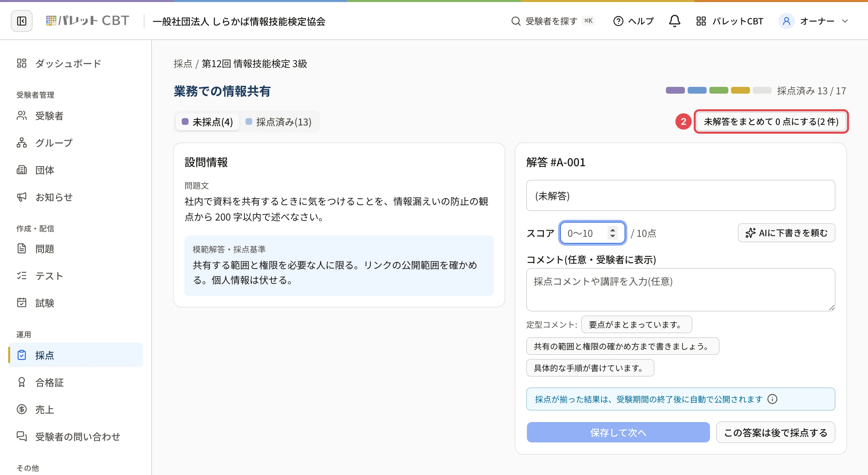Click the yellow progress segment
The height and width of the screenshot is (475, 868).
pos(740,90)
